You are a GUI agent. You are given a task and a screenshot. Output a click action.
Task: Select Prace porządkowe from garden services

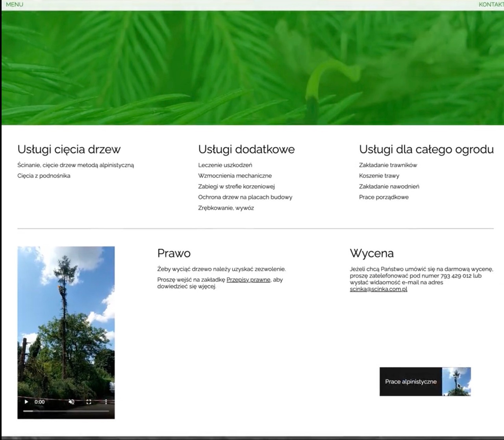point(384,197)
